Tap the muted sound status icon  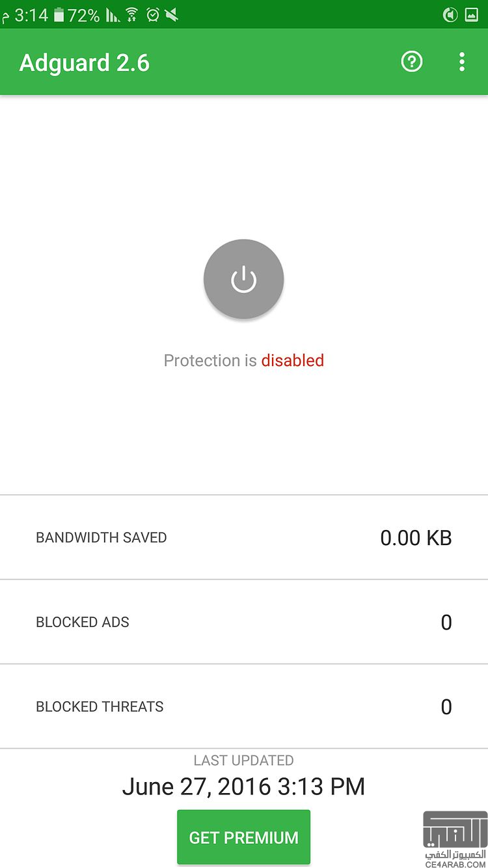point(172,14)
